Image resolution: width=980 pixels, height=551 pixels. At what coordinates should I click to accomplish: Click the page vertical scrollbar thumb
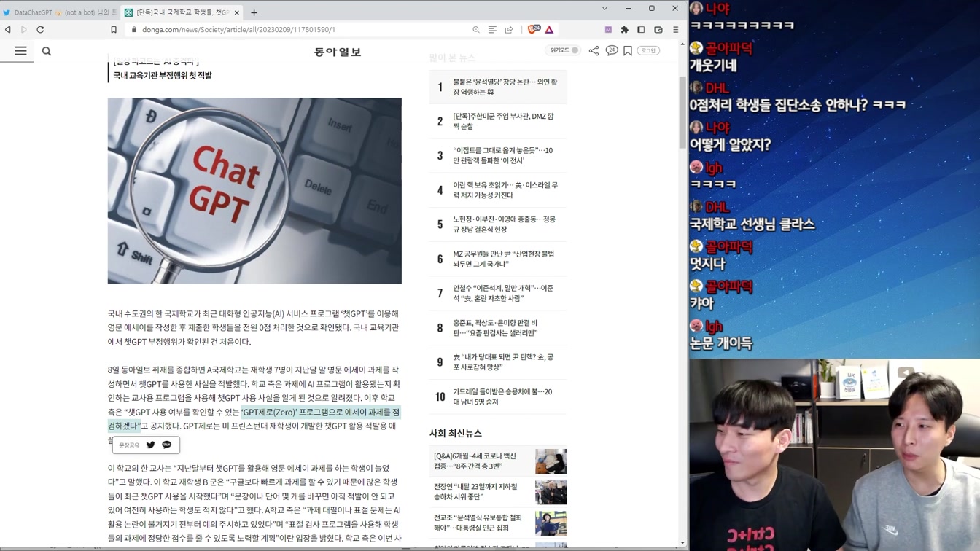click(x=682, y=113)
